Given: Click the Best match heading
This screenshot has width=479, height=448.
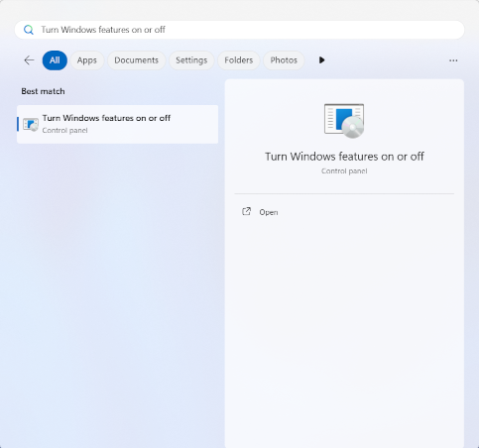Looking at the screenshot, I should (x=43, y=91).
